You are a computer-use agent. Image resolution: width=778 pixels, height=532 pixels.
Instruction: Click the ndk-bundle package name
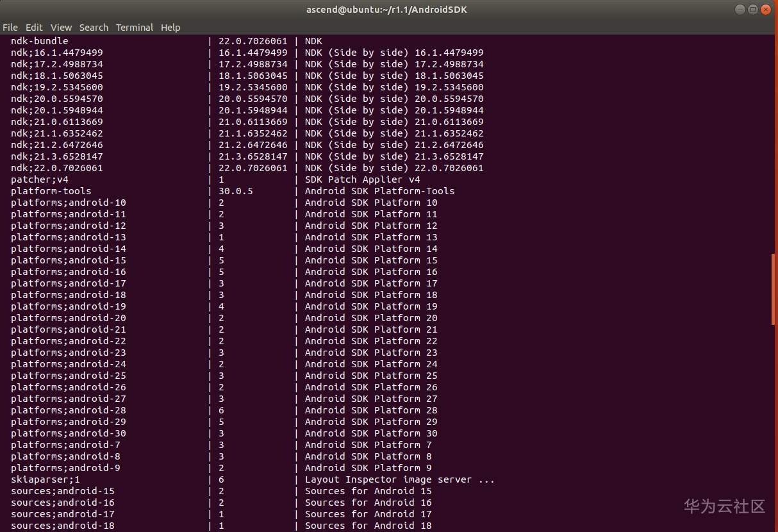tap(40, 41)
